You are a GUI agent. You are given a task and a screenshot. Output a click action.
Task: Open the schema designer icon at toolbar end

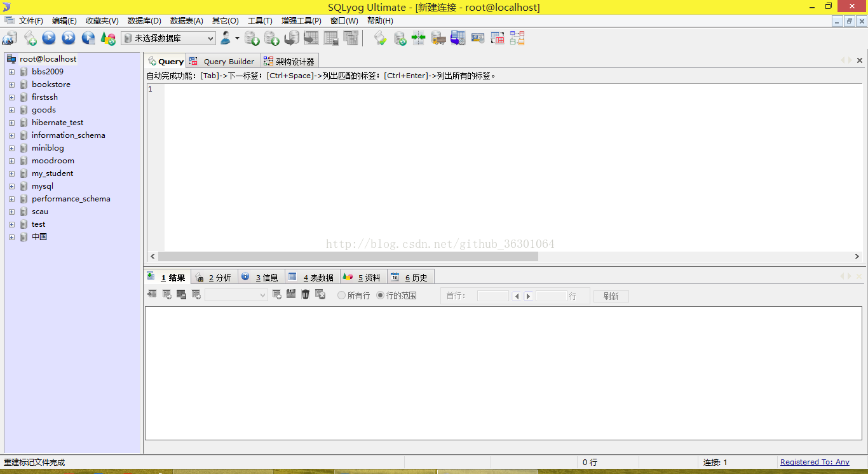(517, 38)
